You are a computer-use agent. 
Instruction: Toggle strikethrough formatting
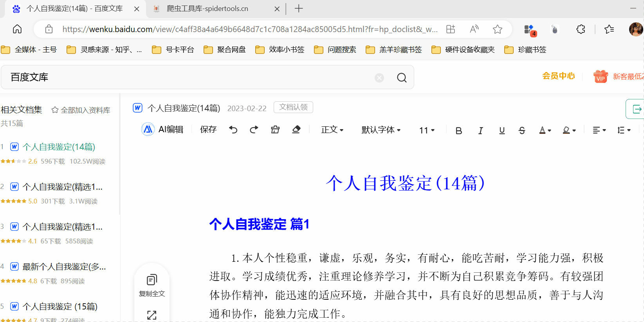point(522,131)
